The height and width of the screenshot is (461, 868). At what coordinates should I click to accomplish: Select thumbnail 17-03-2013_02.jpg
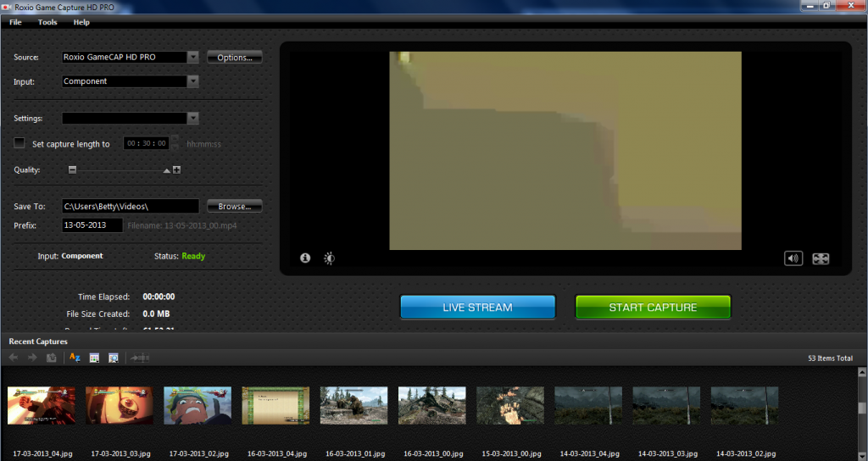pyautogui.click(x=198, y=406)
